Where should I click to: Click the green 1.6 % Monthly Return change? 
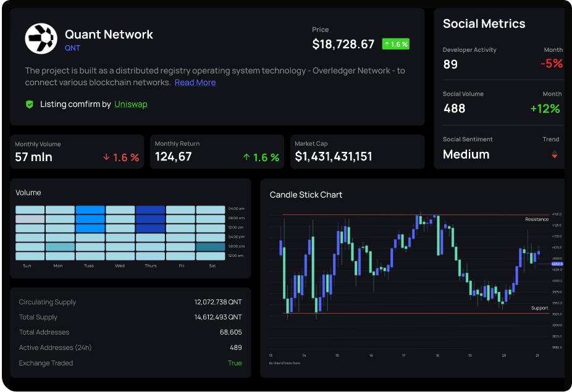point(266,157)
